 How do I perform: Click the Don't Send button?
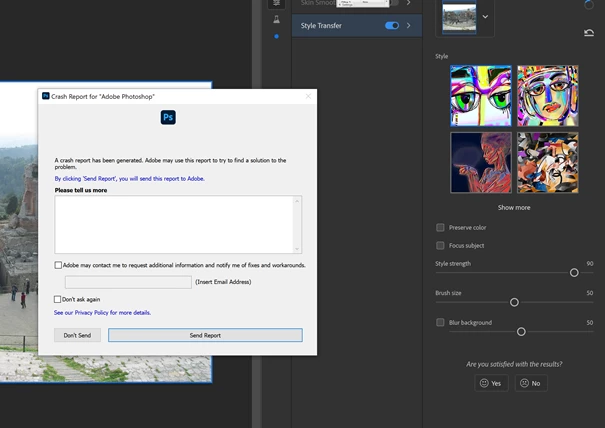77,335
